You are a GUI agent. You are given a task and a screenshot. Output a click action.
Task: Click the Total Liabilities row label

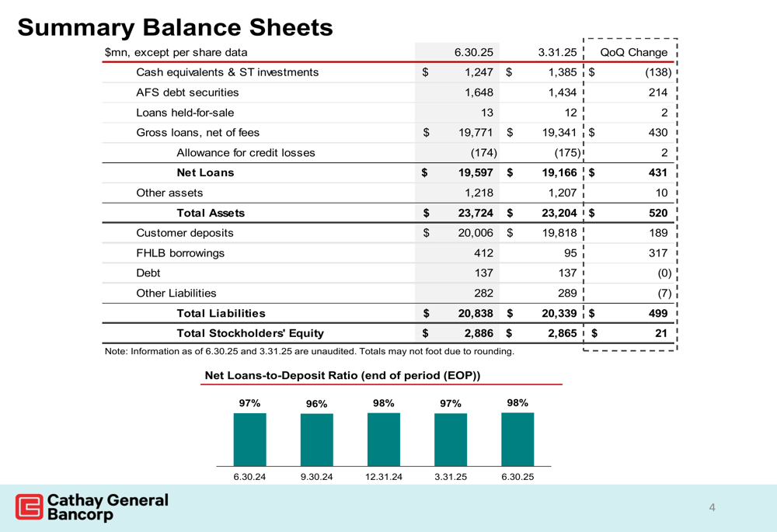coord(221,314)
